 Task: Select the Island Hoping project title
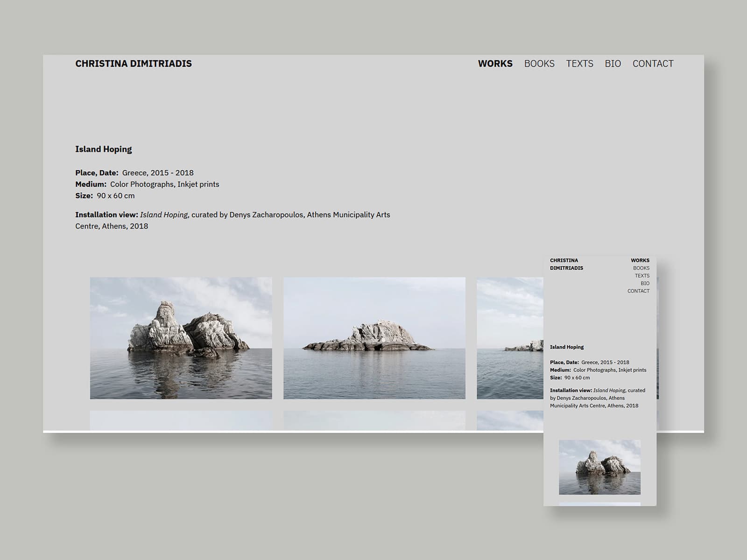[x=103, y=149]
